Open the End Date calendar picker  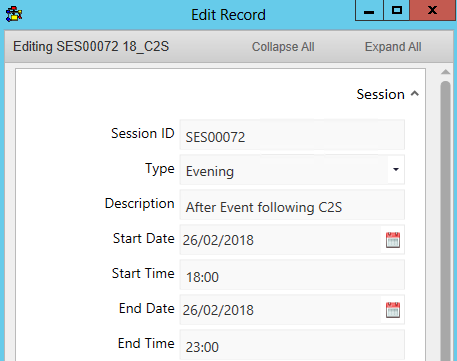393,310
